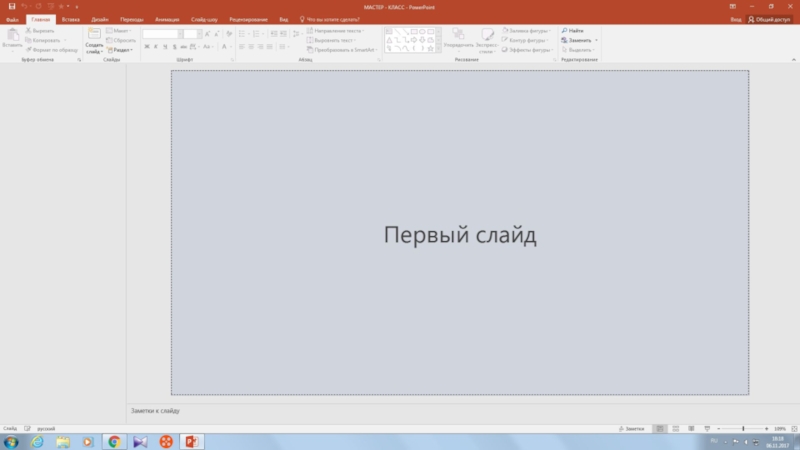
Task: Click the Paste (Вставить) icon
Action: (12, 37)
